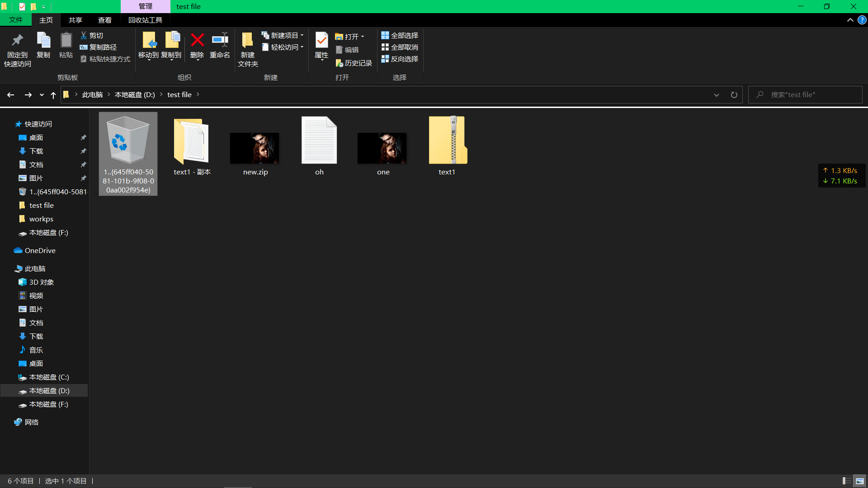Click the Rename icon in ribbon

click(x=220, y=41)
